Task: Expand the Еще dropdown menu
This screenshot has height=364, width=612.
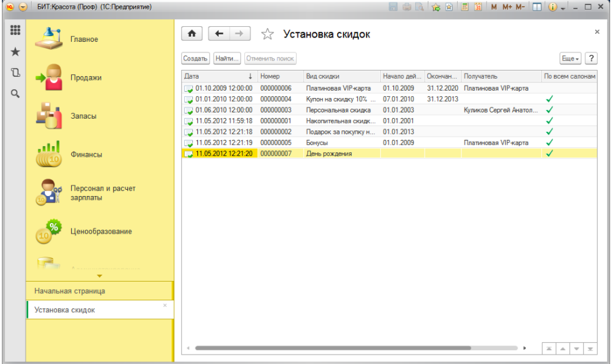Action: [570, 58]
